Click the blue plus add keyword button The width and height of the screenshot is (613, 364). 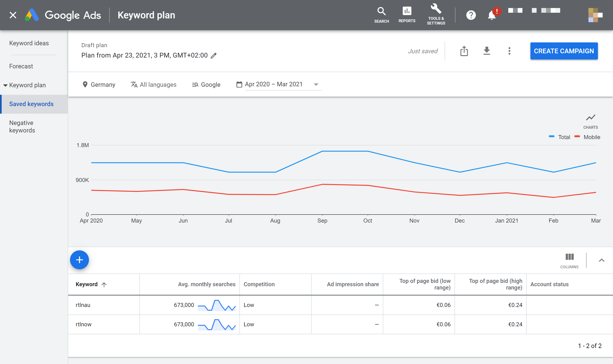click(x=79, y=260)
